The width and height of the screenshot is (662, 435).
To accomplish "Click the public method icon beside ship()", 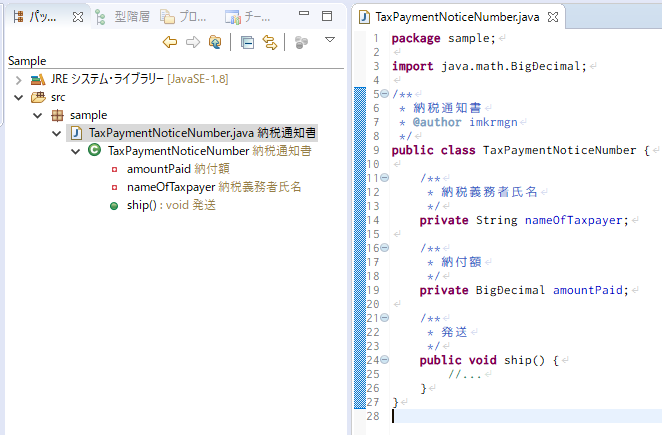I will tap(114, 206).
